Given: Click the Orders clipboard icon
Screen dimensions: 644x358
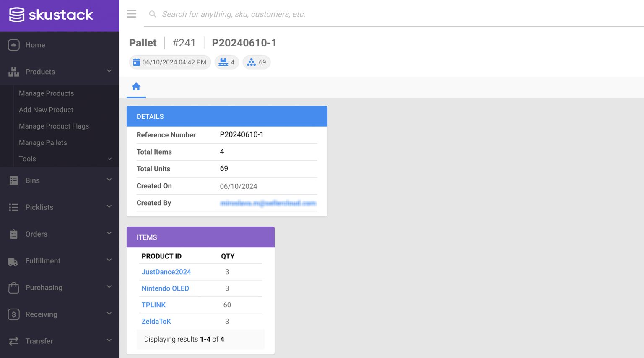Looking at the screenshot, I should [x=13, y=234].
